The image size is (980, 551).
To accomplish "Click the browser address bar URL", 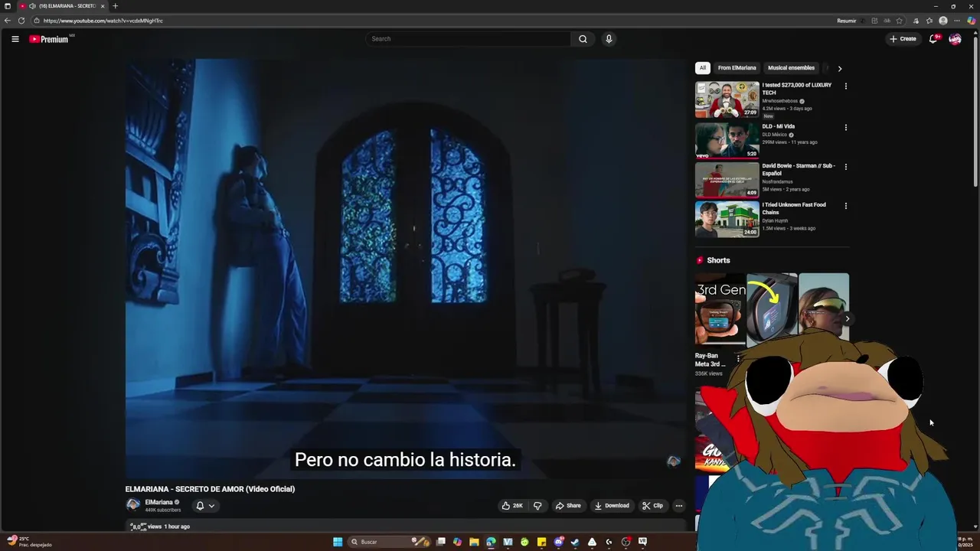I will pos(103,21).
